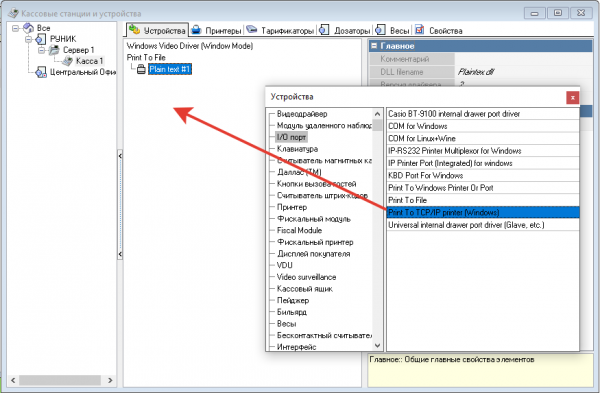600x393 pixels.
Task: Select Бильярд device category
Action: tap(292, 312)
